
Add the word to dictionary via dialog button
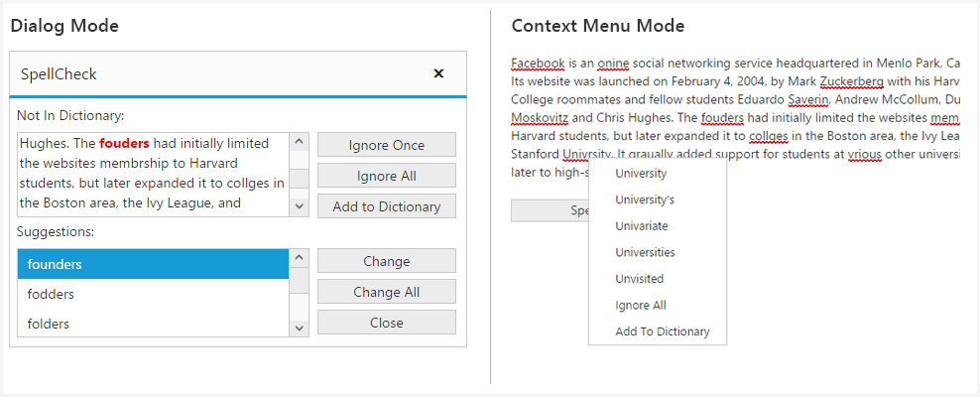[387, 206]
